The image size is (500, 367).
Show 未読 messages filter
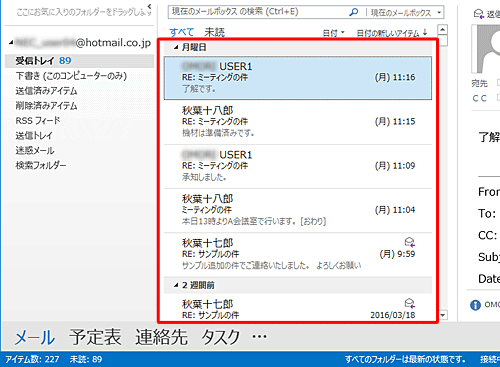point(214,32)
